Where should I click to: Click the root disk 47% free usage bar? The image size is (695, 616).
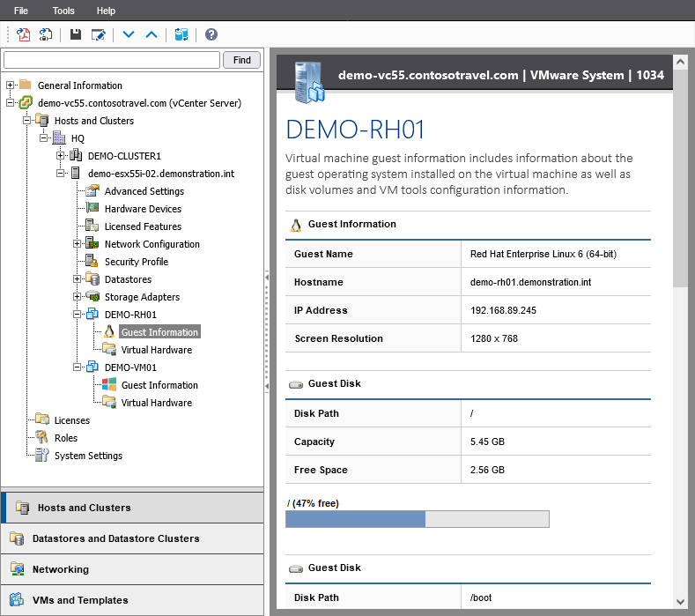418,519
